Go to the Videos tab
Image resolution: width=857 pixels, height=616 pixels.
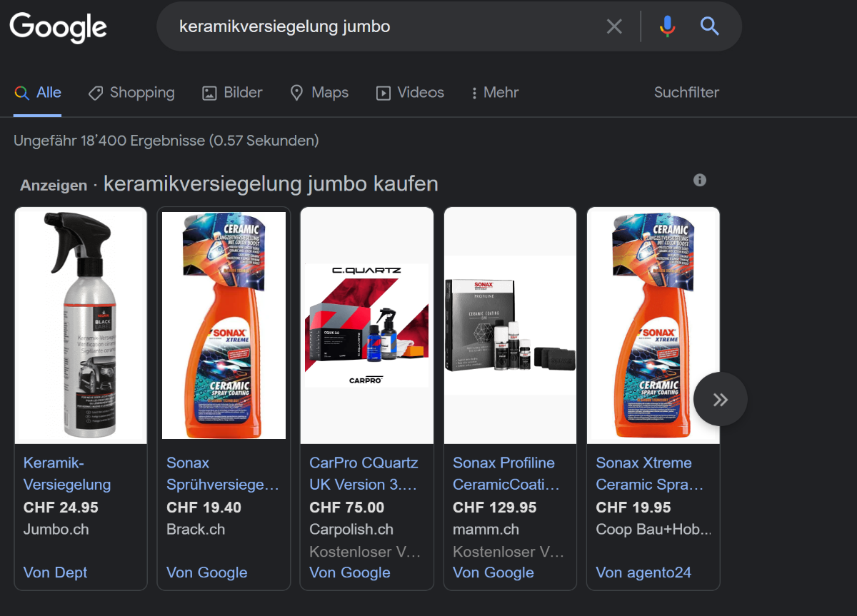coord(410,93)
